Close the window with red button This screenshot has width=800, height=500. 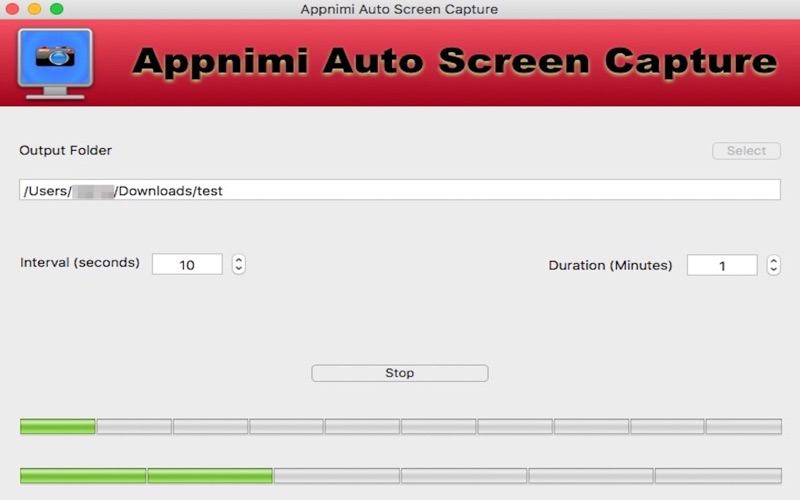tap(12, 9)
